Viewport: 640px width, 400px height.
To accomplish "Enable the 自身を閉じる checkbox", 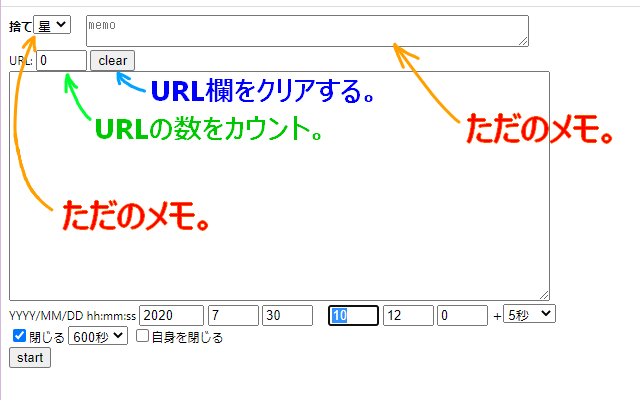I will tap(142, 336).
